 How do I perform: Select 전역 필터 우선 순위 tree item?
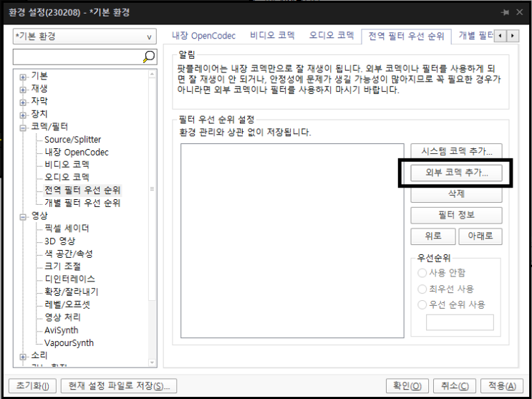(x=82, y=190)
